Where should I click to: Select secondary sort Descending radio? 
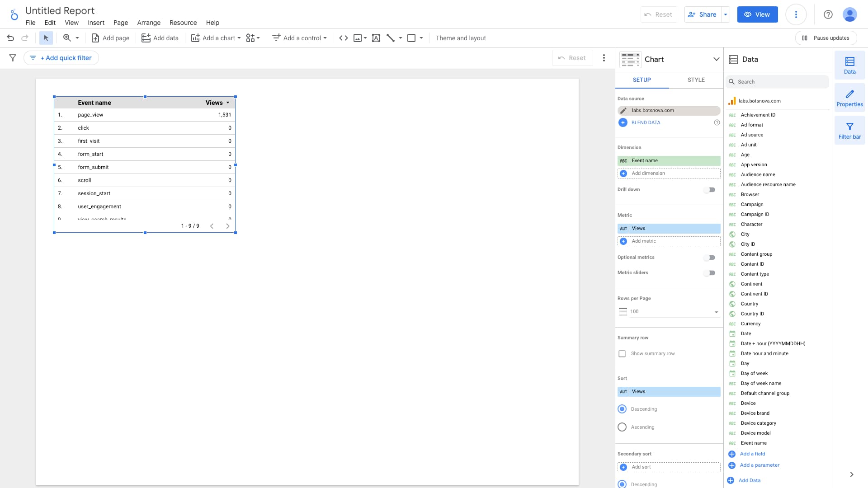(622, 484)
